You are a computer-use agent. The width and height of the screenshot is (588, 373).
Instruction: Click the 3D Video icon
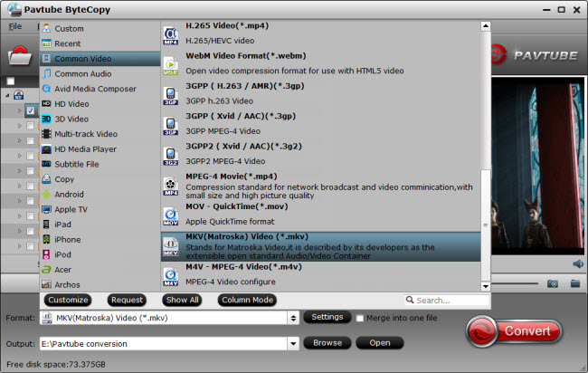coord(46,119)
